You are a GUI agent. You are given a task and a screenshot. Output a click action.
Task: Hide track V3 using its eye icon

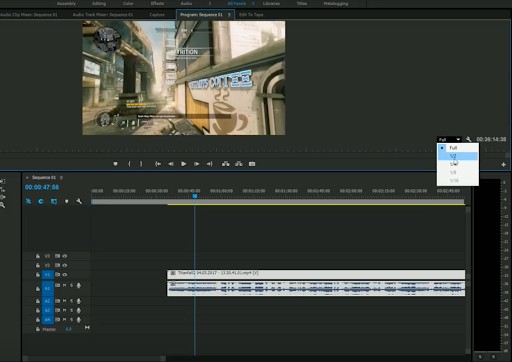[65, 256]
